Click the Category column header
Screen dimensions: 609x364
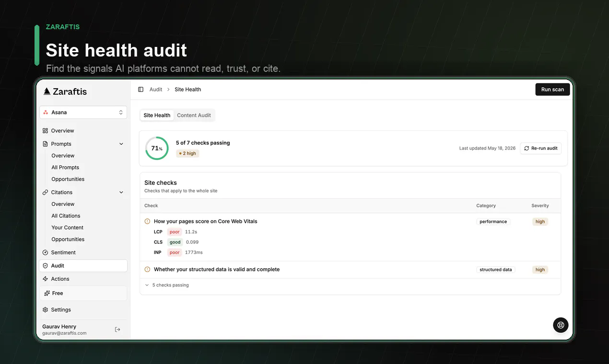pos(486,206)
